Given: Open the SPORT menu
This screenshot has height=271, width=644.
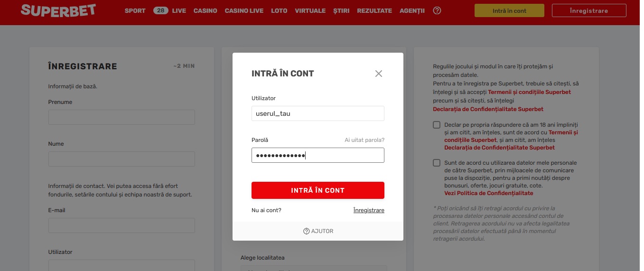Looking at the screenshot, I should tap(135, 10).
